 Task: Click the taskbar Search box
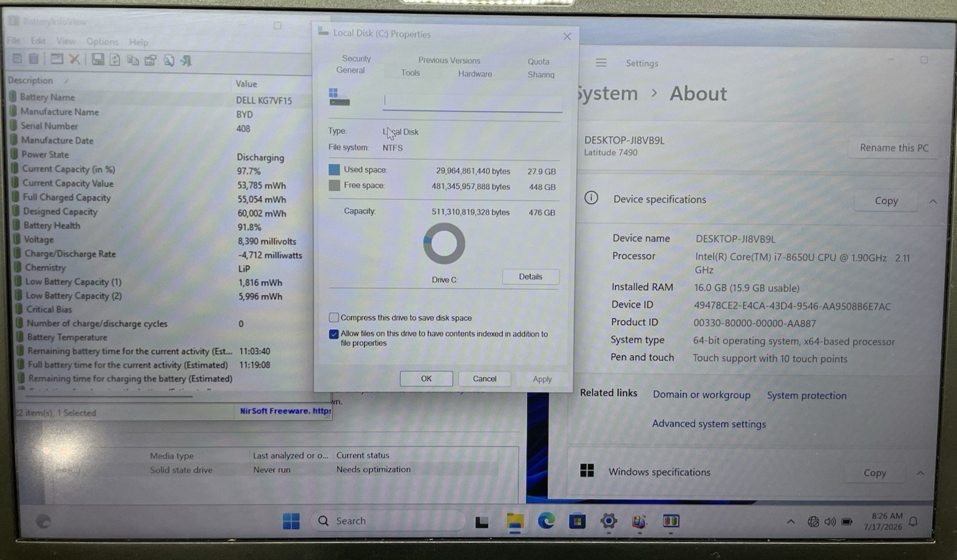388,521
